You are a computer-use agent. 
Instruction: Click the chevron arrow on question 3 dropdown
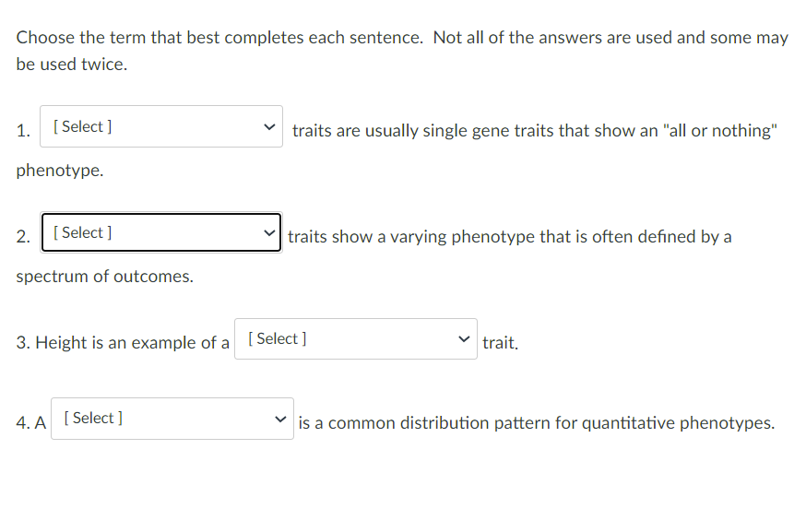coord(464,338)
